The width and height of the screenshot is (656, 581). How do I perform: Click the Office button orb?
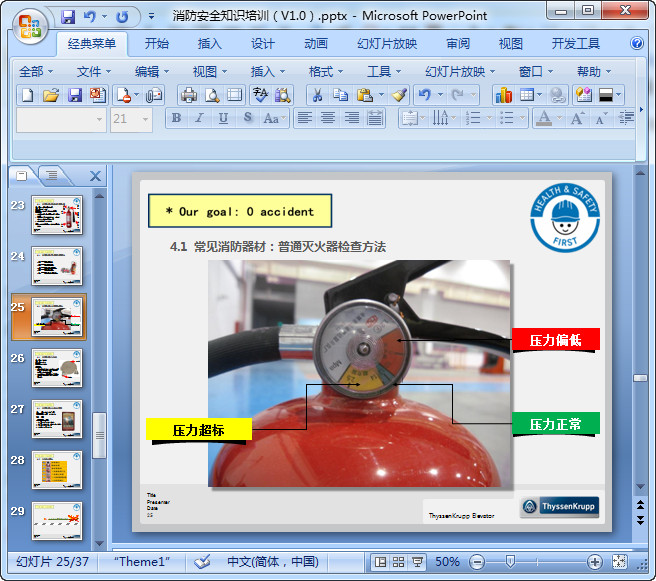click(29, 26)
